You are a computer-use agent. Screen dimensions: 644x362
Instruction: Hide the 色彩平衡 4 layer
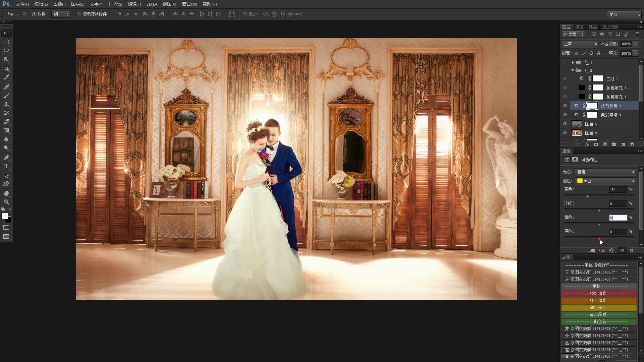(565, 115)
